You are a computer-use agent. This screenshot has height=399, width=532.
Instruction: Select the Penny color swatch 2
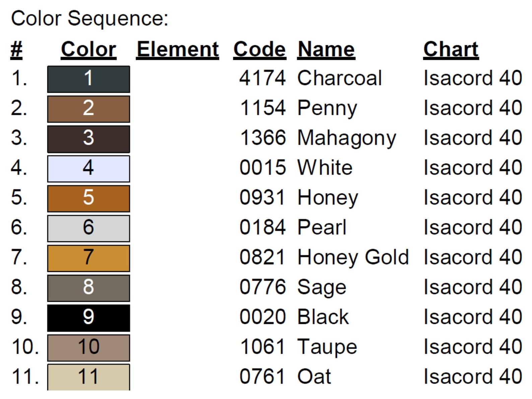[x=88, y=109]
